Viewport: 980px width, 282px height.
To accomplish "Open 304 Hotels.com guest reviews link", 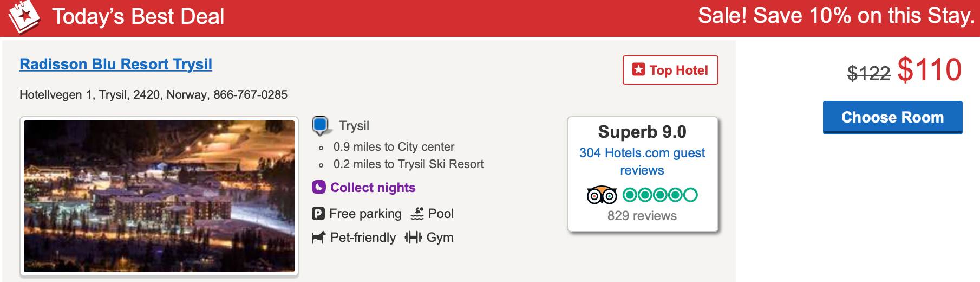I will pyautogui.click(x=642, y=161).
